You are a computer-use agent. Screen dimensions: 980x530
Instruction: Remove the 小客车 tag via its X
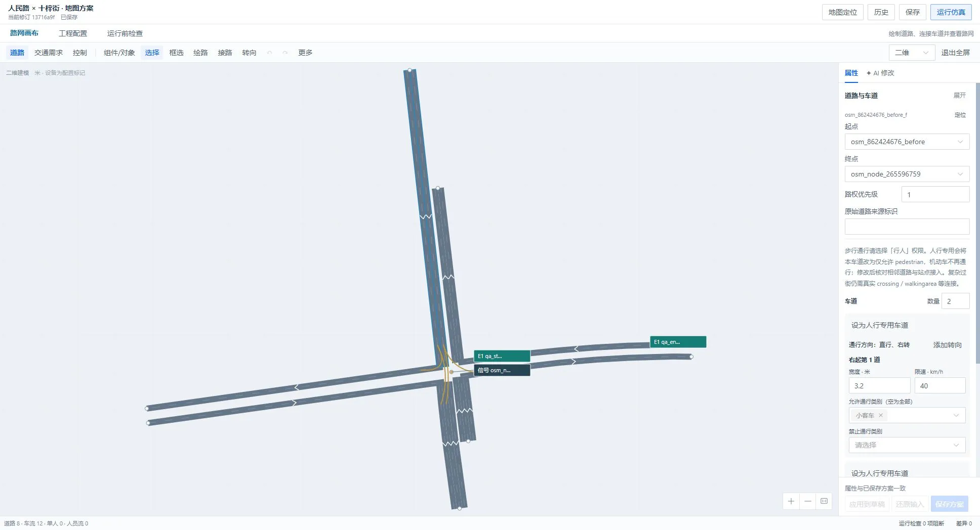click(x=881, y=415)
